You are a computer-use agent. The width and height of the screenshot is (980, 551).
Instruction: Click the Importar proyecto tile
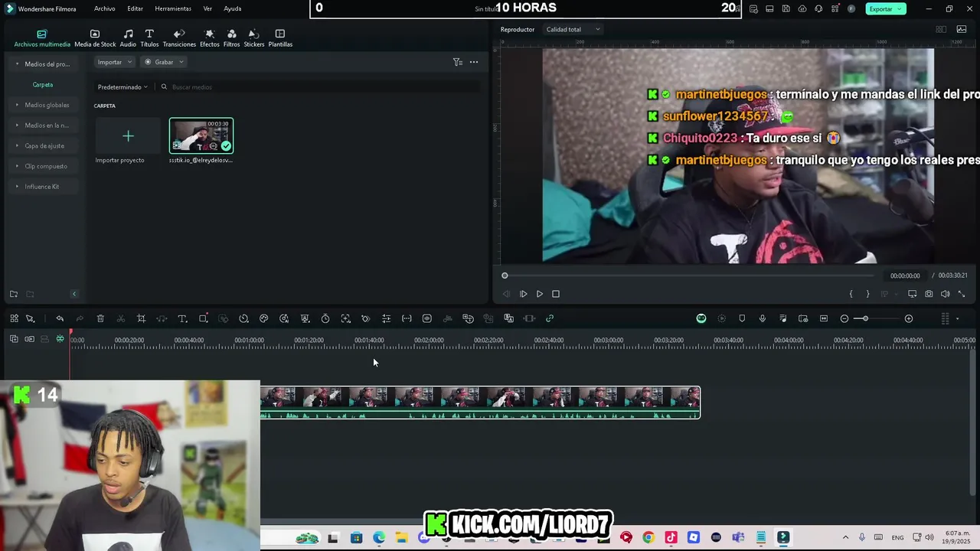tap(128, 136)
